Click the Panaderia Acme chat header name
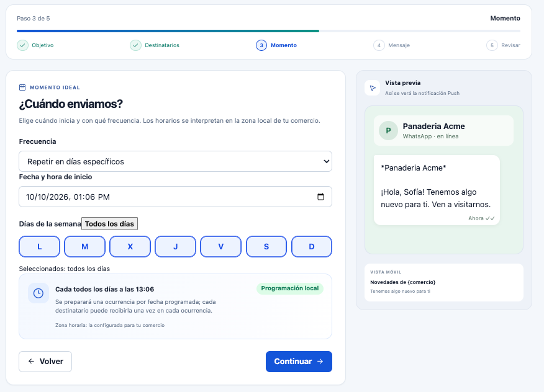Image resolution: width=544 pixels, height=392 pixels. tap(433, 126)
